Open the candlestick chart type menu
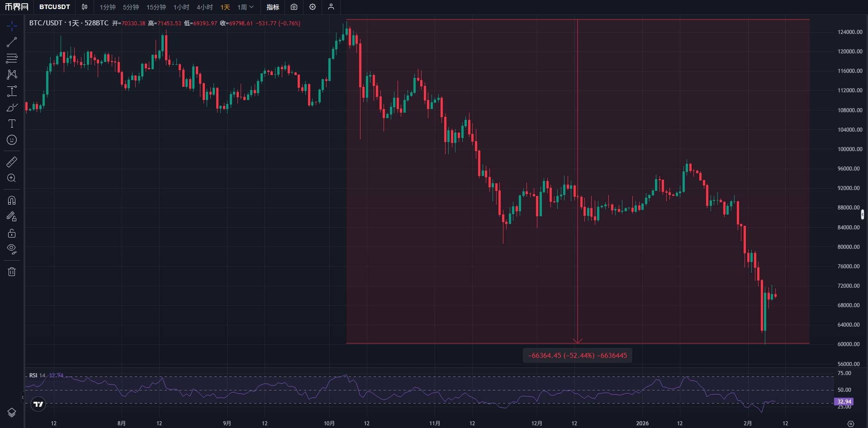The height and width of the screenshot is (428, 868). 85,7
